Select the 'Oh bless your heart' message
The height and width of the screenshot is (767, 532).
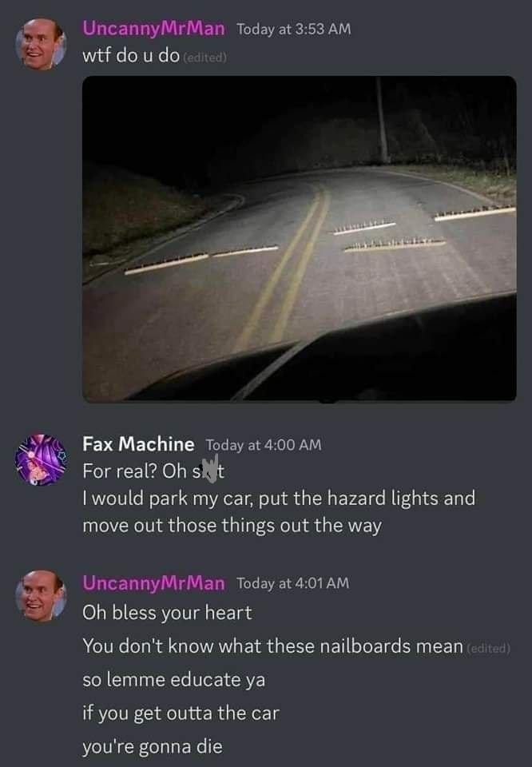(167, 613)
